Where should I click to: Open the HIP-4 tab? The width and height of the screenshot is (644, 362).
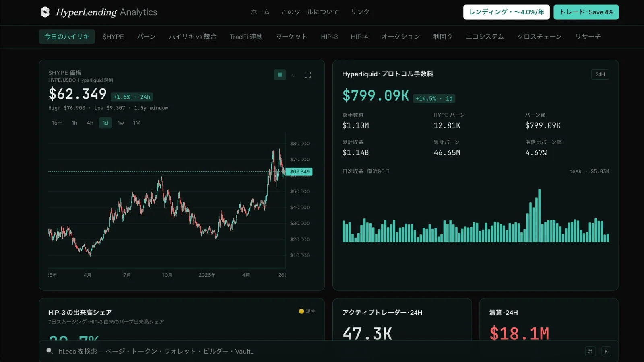359,37
